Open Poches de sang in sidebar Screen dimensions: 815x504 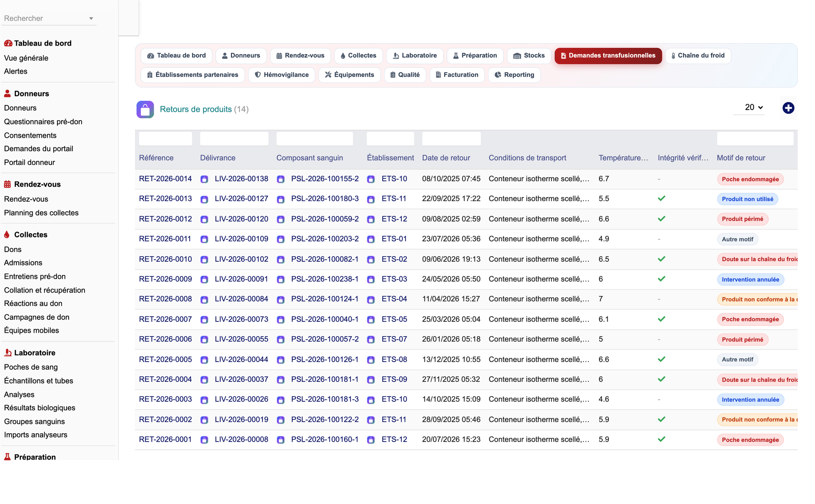click(31, 367)
